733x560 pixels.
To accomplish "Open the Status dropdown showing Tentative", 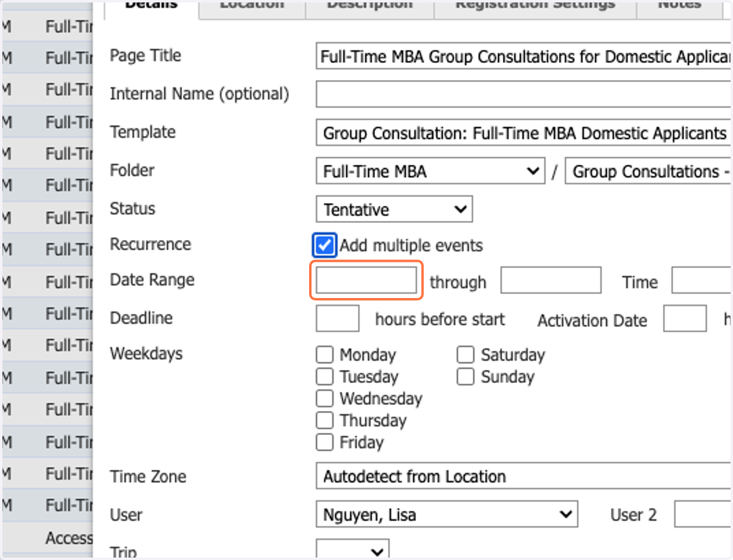I will [x=394, y=209].
